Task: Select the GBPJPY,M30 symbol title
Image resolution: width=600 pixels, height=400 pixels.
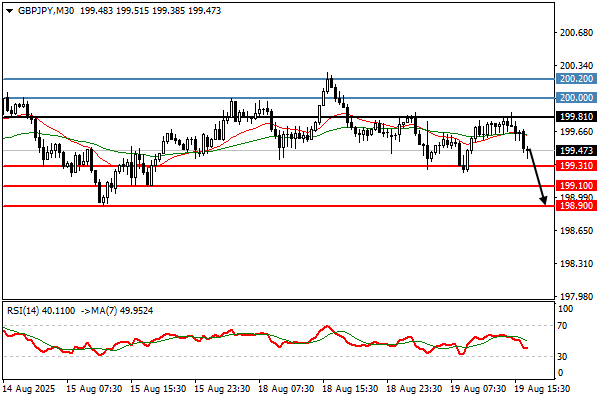Action: coord(46,11)
